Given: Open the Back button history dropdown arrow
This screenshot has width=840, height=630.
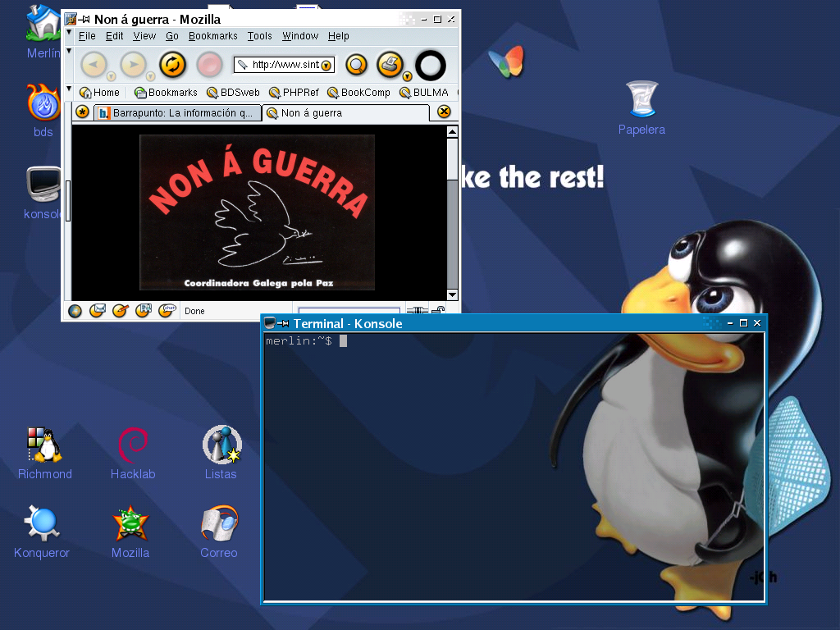Looking at the screenshot, I should (x=111, y=76).
